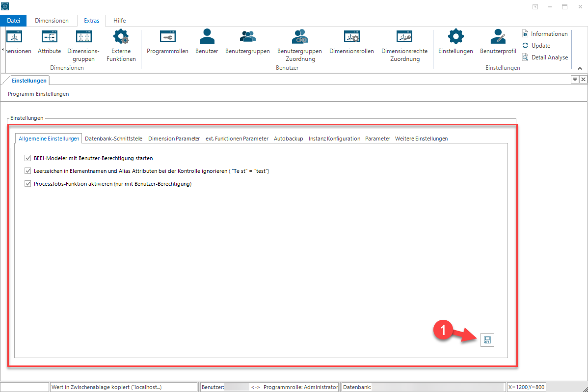Open ext. Funktionen Parameter tab
This screenshot has width=588, height=392.
pos(237,139)
